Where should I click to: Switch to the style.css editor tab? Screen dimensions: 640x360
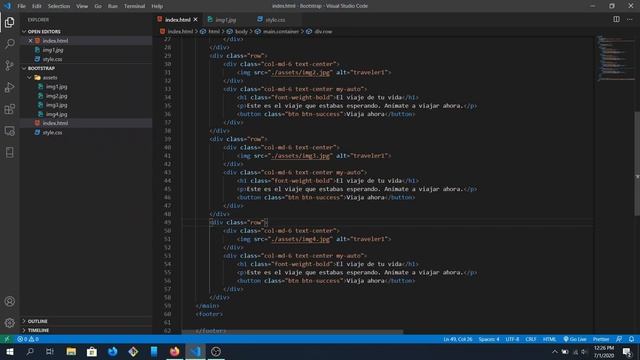click(x=276, y=20)
